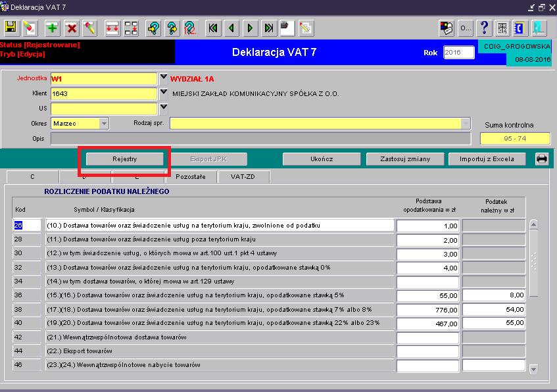The height and width of the screenshot is (392, 557).
Task: Click the Rejestry button
Action: pyautogui.click(x=125, y=159)
